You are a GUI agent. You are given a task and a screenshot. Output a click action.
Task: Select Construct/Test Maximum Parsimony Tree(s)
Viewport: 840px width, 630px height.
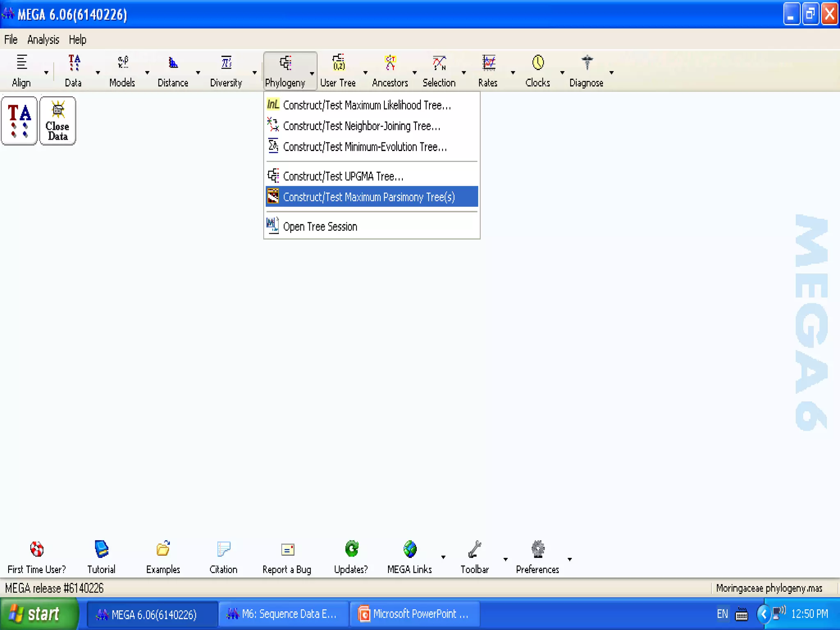(x=369, y=197)
